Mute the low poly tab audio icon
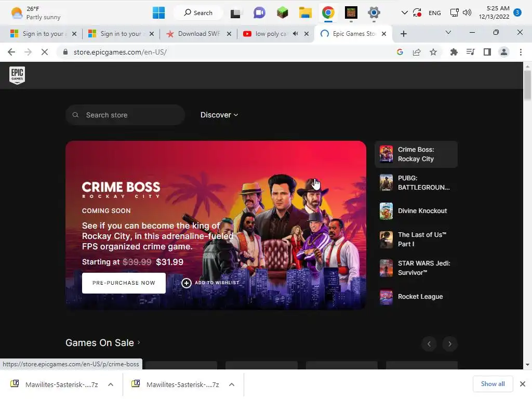The width and height of the screenshot is (532, 399). coord(296,34)
